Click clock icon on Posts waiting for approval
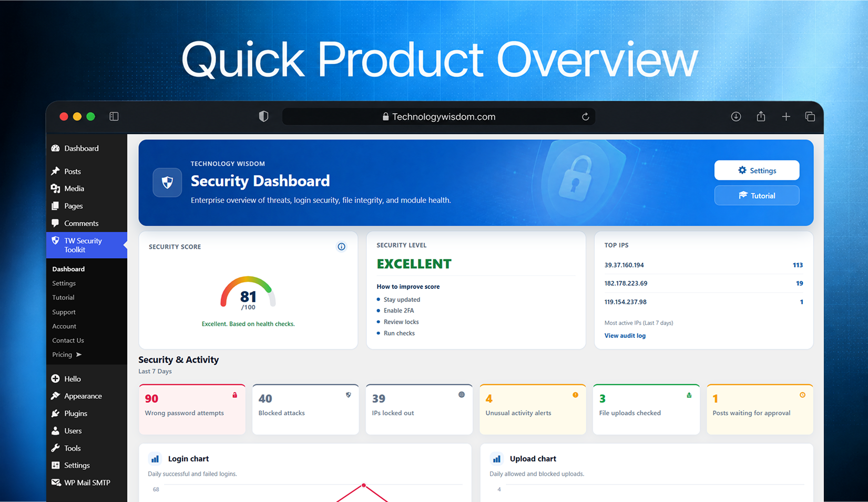The height and width of the screenshot is (502, 868). [802, 395]
